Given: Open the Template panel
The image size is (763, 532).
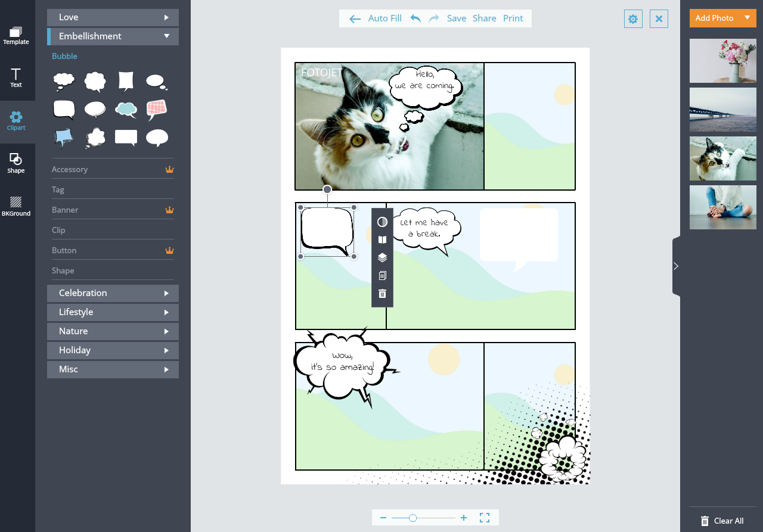Looking at the screenshot, I should click(16, 35).
